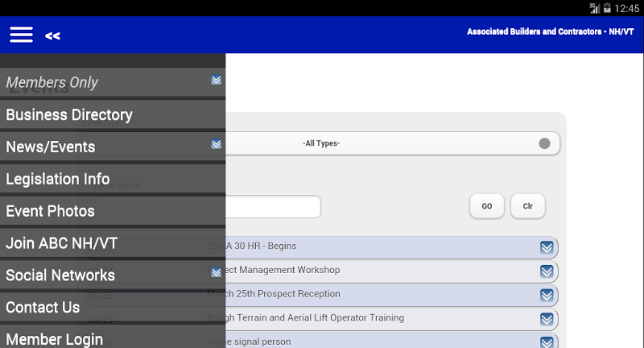Open Member Login menu entry
This screenshot has height=348, width=644.
click(113, 337)
